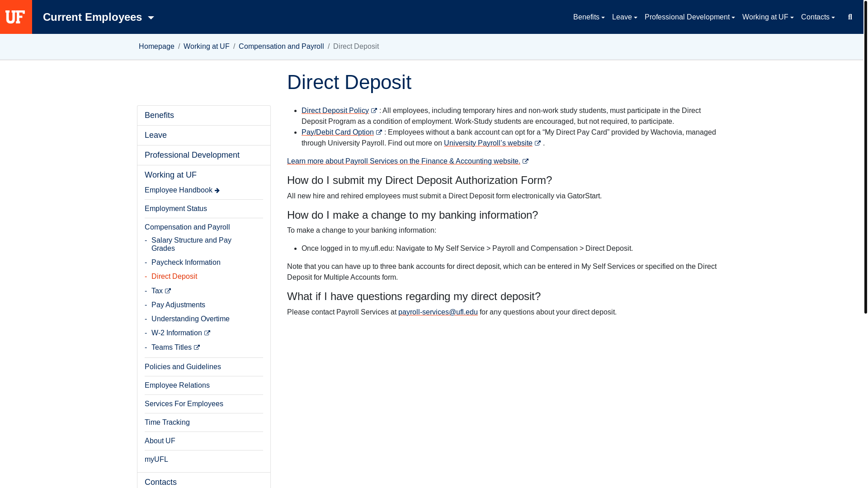Open the search magnifier icon
Screen dimensions: 868x488
tap(850, 17)
